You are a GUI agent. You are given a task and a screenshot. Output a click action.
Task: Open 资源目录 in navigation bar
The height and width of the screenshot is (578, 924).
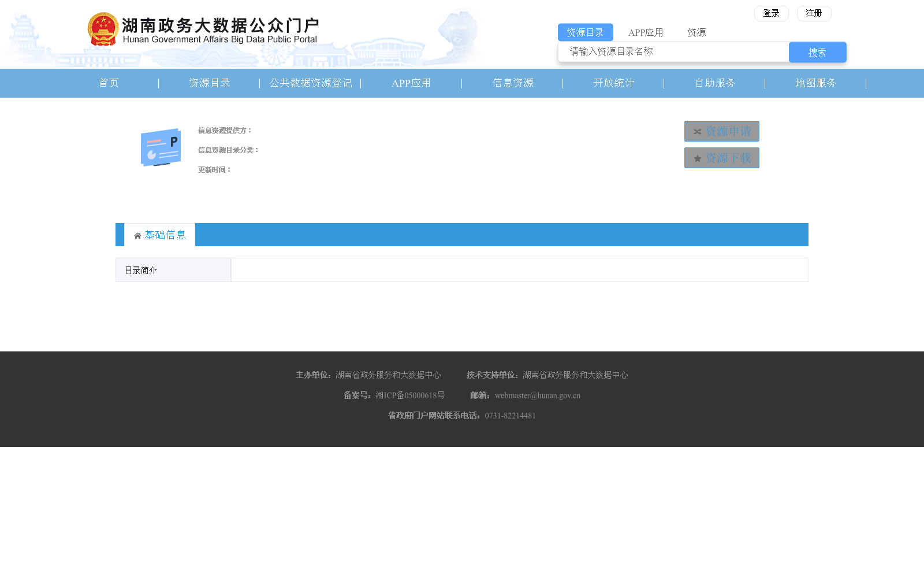pos(210,83)
